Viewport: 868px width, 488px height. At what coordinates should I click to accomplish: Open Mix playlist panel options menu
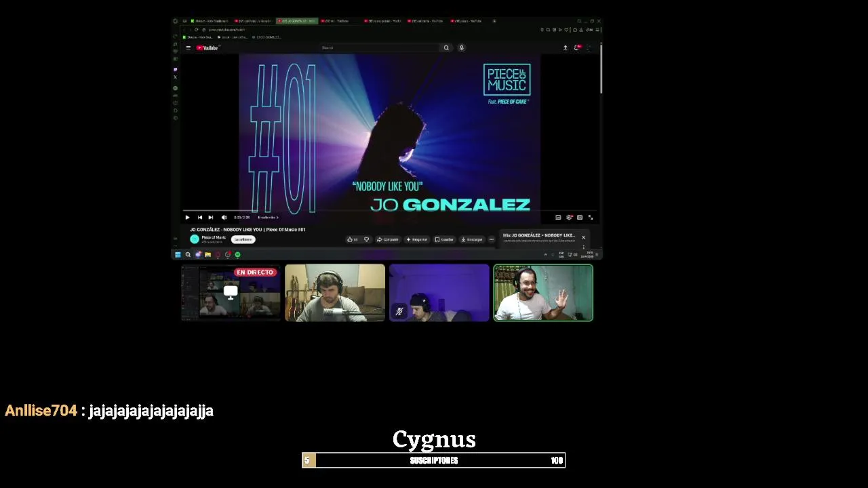click(583, 247)
